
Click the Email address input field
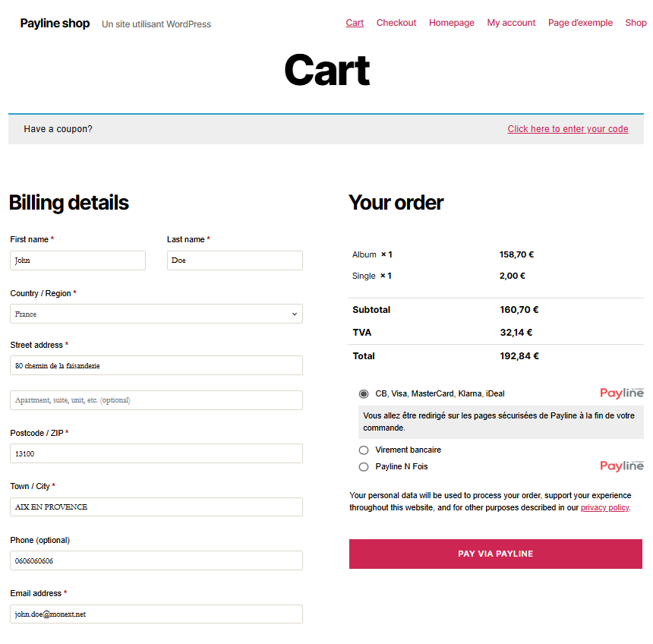coord(156,614)
